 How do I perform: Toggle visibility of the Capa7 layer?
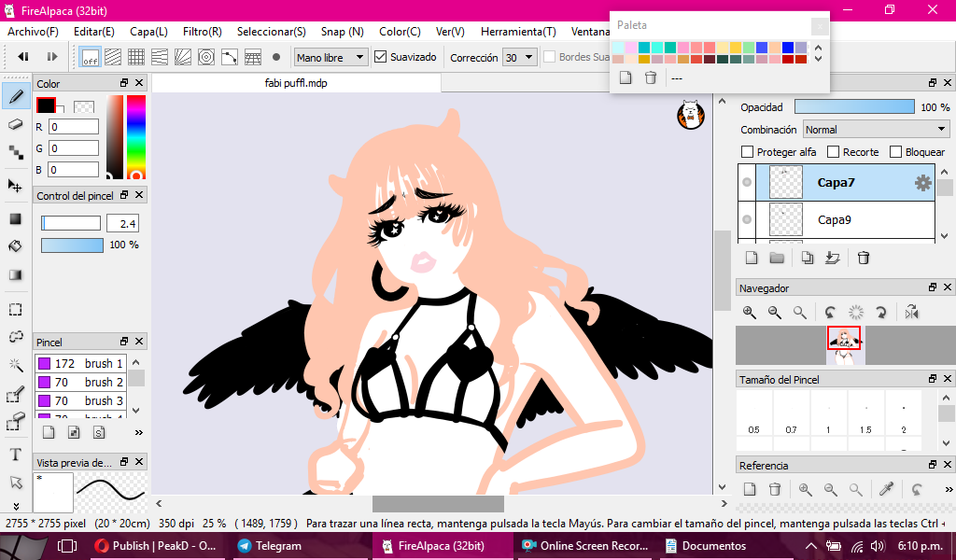747,182
